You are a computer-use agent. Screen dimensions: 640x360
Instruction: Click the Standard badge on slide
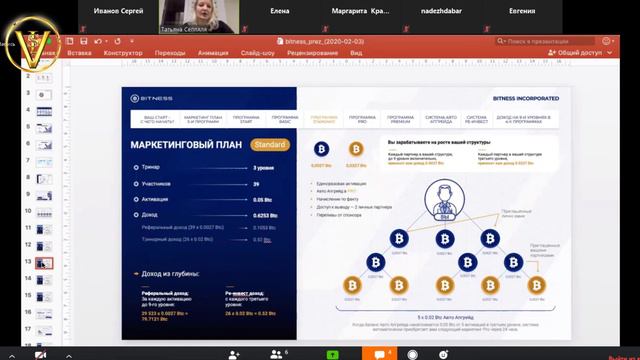[x=270, y=144]
